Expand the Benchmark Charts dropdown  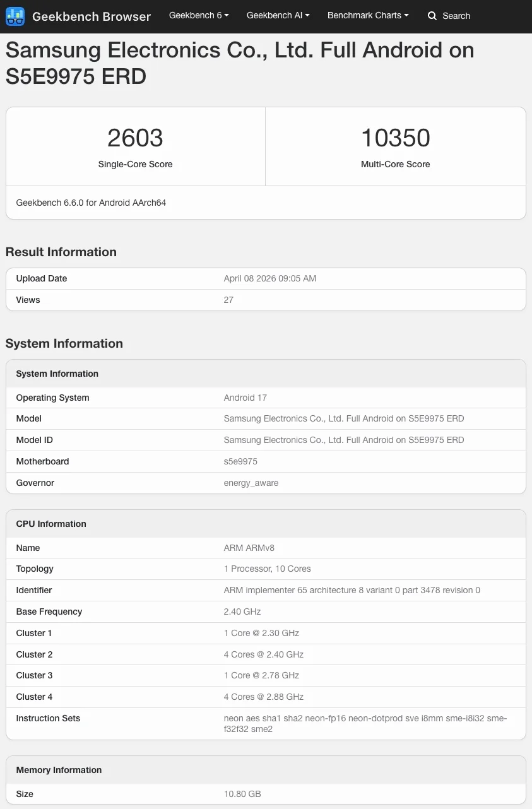tap(368, 15)
